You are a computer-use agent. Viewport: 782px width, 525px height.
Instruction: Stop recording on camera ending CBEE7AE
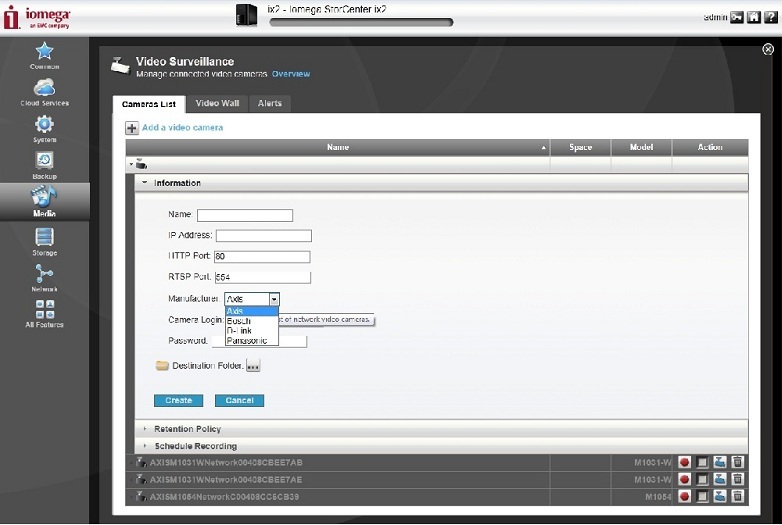pyautogui.click(x=702, y=479)
